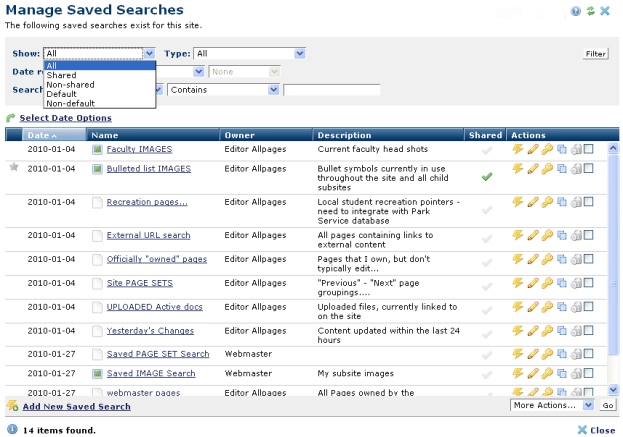Choose Default in the Show list
623x437 pixels.
pos(61,94)
